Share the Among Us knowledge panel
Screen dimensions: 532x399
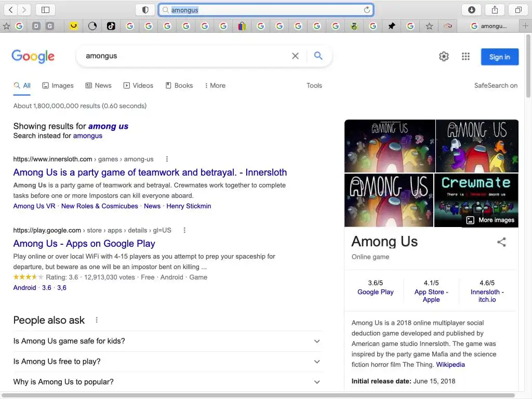click(x=501, y=242)
